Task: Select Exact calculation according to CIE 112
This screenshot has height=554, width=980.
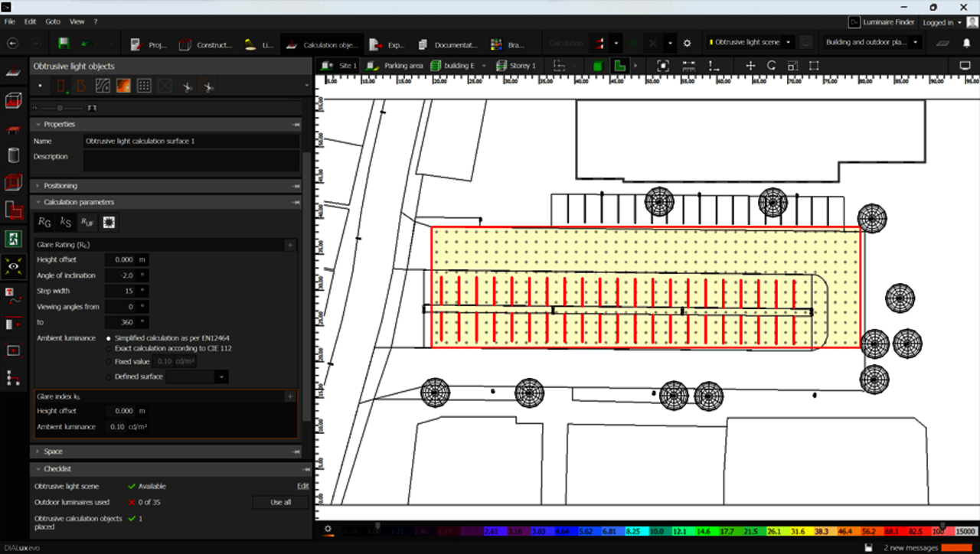Action: [x=108, y=348]
